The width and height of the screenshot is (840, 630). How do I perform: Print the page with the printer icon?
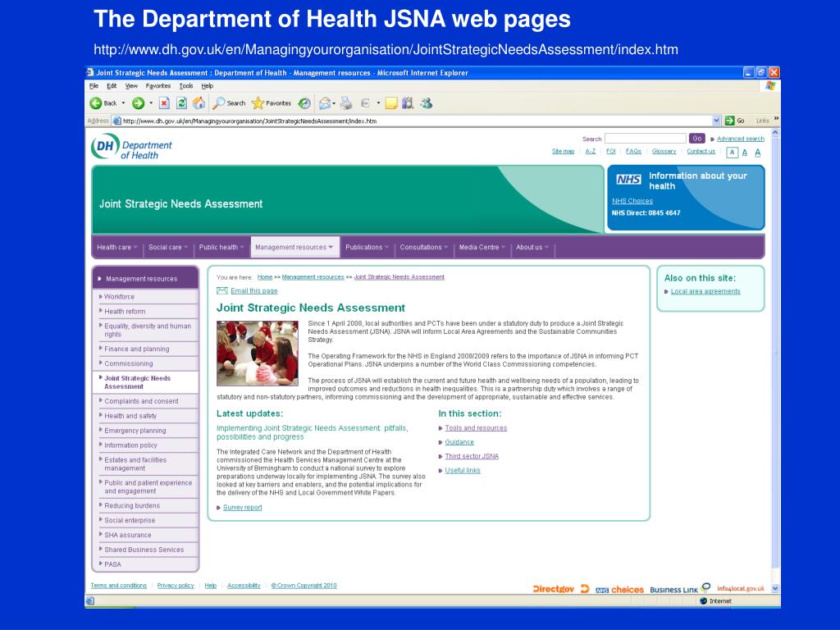click(x=347, y=103)
